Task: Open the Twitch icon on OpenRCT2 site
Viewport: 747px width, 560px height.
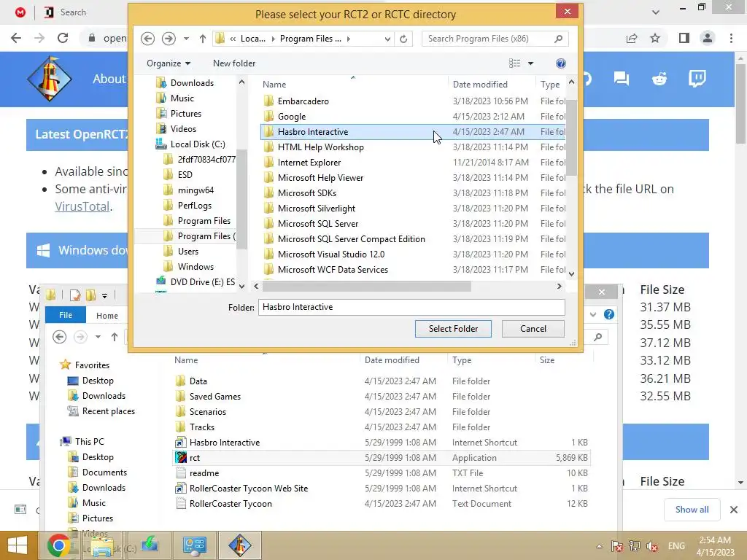Action: tap(697, 79)
